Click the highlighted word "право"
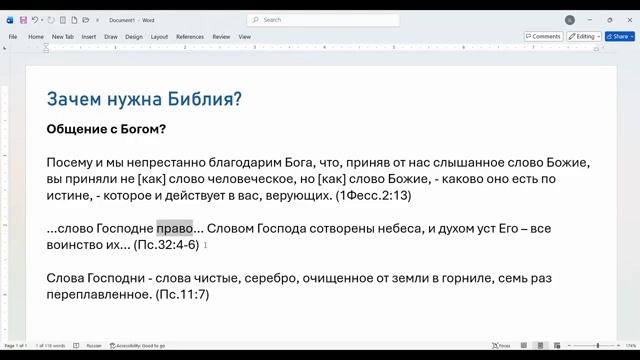 tap(175, 228)
